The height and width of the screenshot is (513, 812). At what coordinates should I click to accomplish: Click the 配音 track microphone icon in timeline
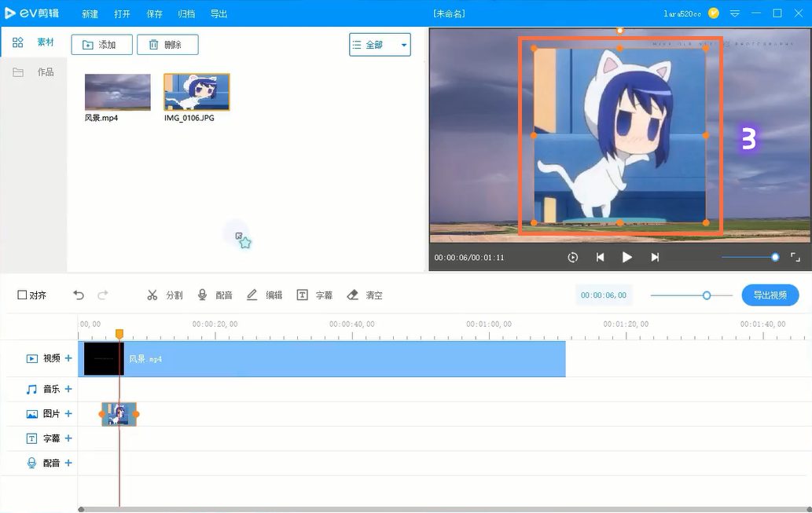pyautogui.click(x=32, y=463)
